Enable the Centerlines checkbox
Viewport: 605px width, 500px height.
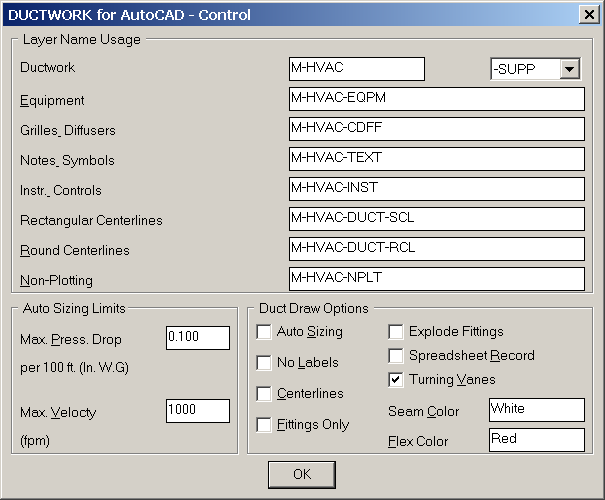[x=264, y=394]
